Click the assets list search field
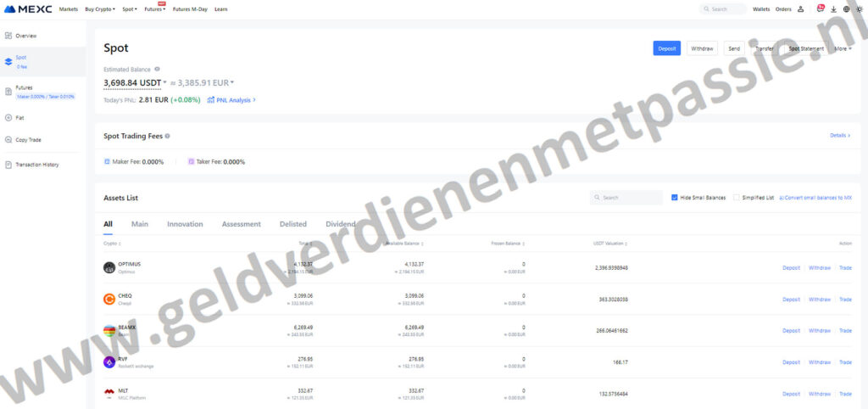Viewport: 868px width, 409px height. pos(627,198)
